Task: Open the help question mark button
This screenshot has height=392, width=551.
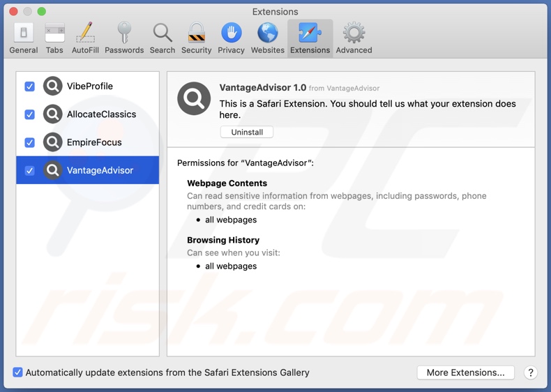Action: click(x=531, y=372)
